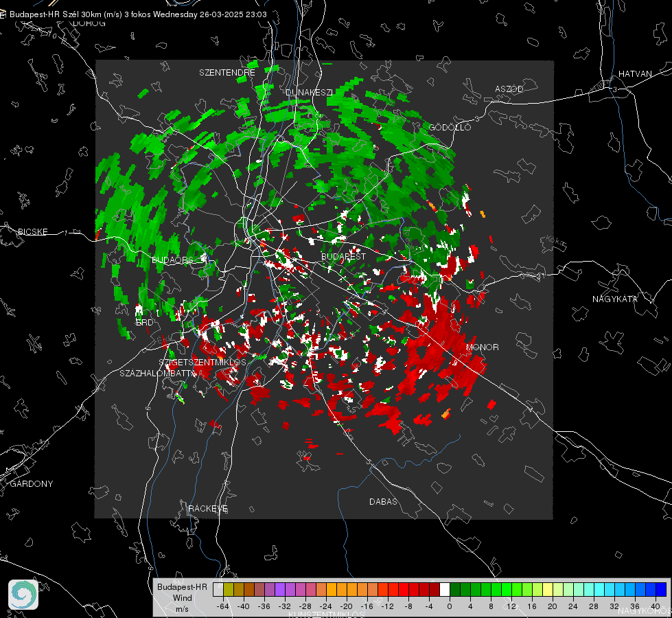Screen dimensions: 672x618
Task: Select the DOROG map label
Action: [x=89, y=23]
